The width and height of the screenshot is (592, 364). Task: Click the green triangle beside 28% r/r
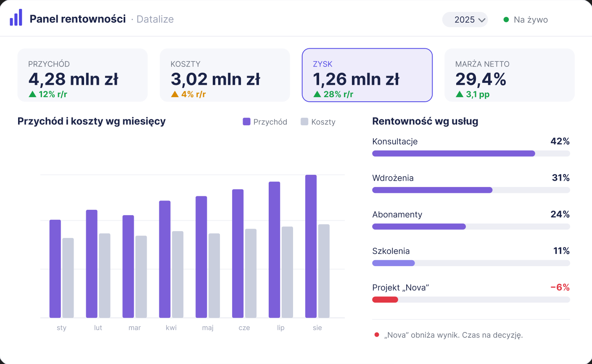[317, 94]
